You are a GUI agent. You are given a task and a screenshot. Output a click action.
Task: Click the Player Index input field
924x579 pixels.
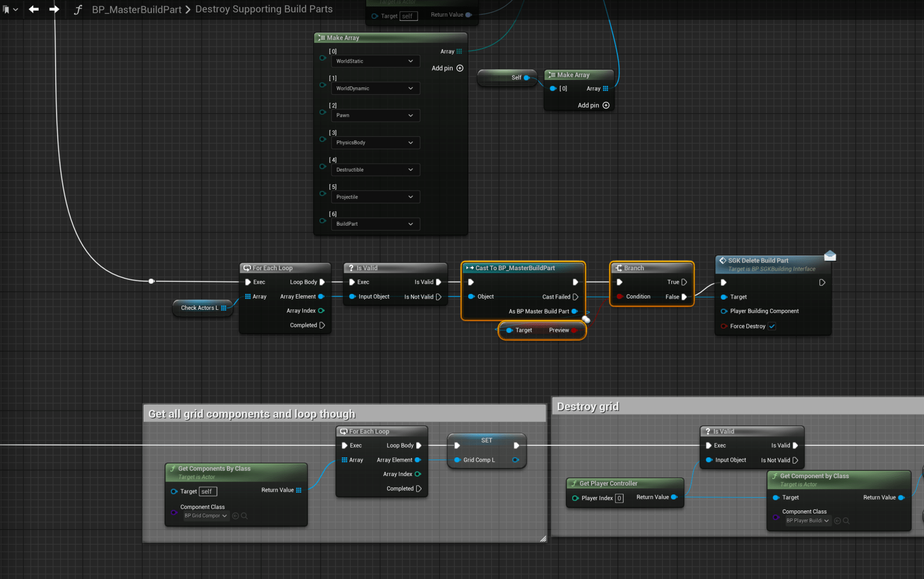pos(619,498)
